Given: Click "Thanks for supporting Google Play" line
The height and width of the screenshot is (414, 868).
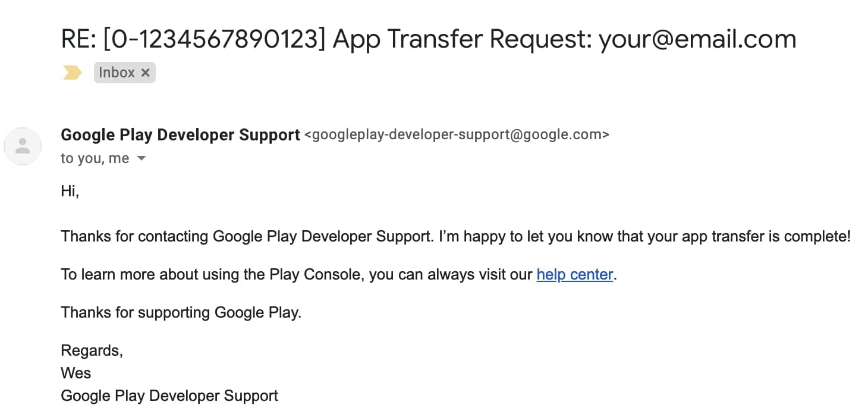Looking at the screenshot, I should tap(181, 312).
